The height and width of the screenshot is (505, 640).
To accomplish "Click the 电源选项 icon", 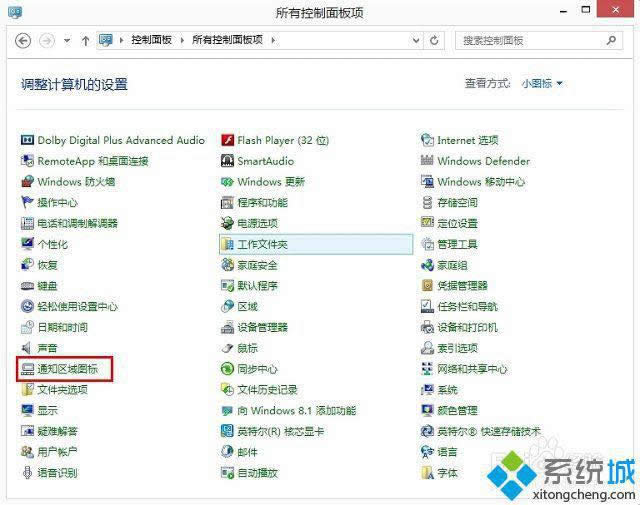I will click(x=227, y=223).
